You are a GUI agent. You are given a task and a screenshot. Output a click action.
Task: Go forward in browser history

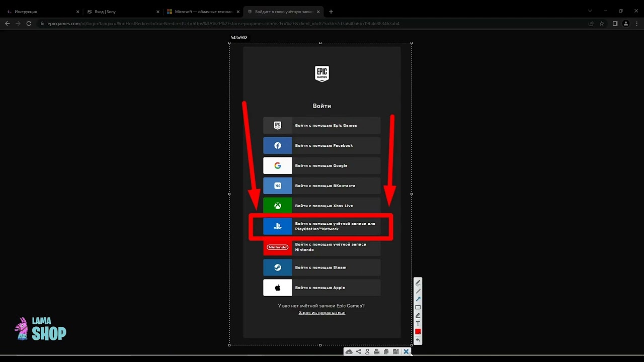[18, 24]
